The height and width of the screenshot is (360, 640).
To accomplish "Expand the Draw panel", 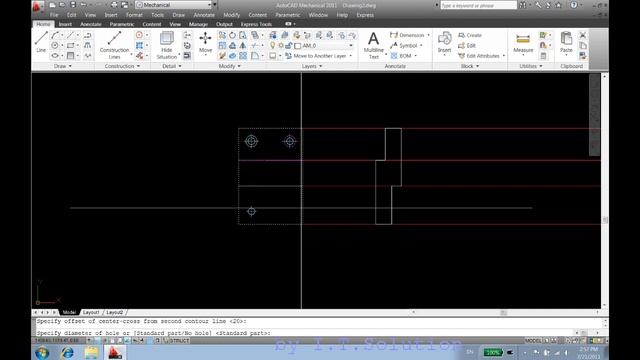I will pos(62,66).
